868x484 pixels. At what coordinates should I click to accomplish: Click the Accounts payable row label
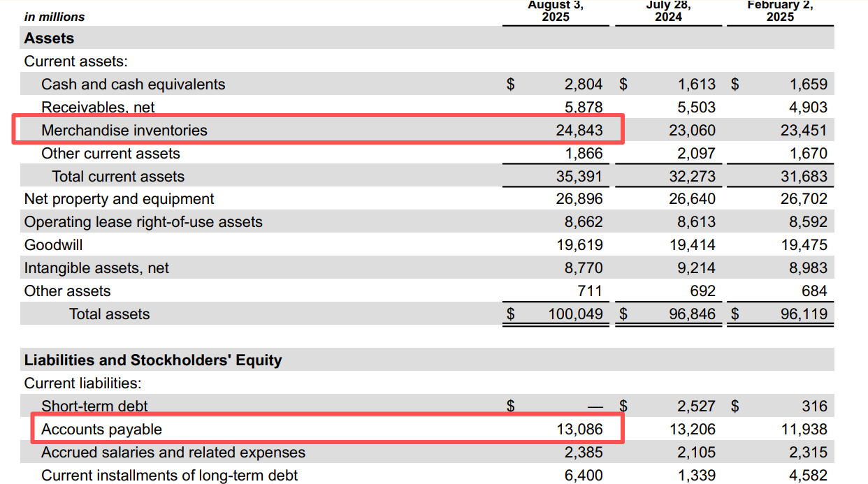click(x=101, y=430)
